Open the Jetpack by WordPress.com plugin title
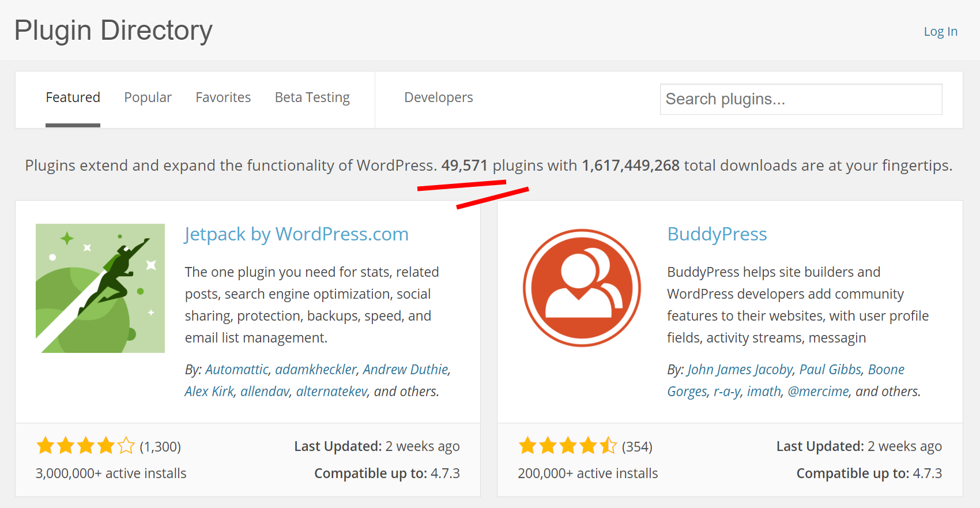The image size is (980, 508). click(296, 234)
